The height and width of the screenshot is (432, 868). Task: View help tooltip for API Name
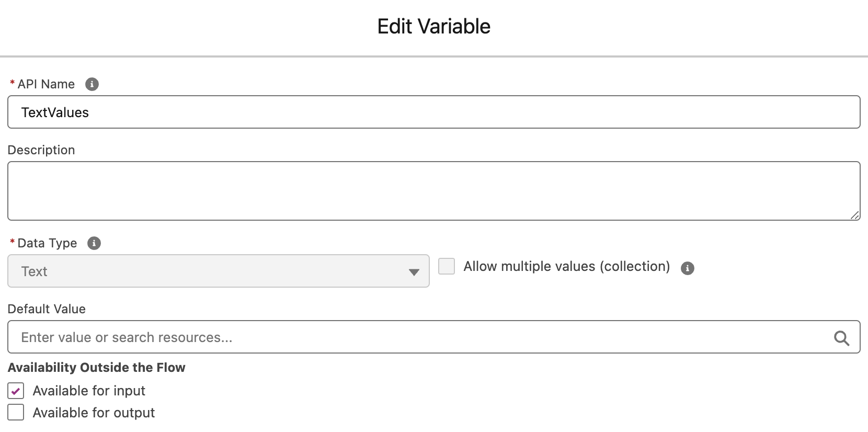92,84
